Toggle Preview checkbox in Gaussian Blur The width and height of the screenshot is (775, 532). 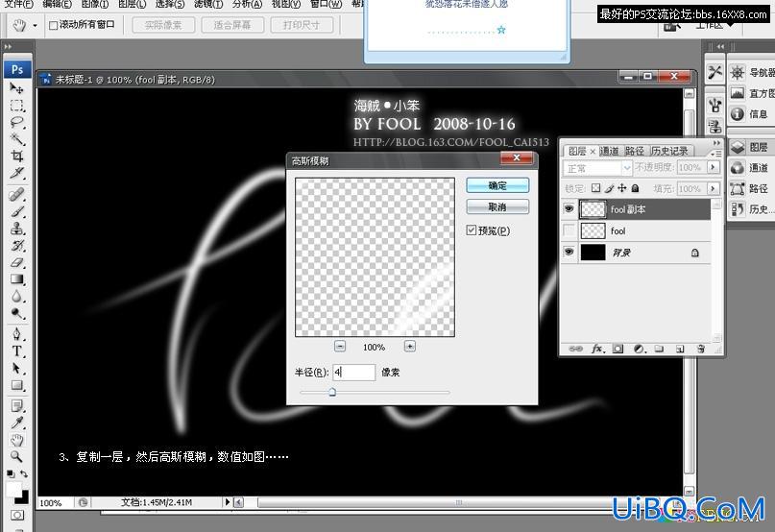471,230
